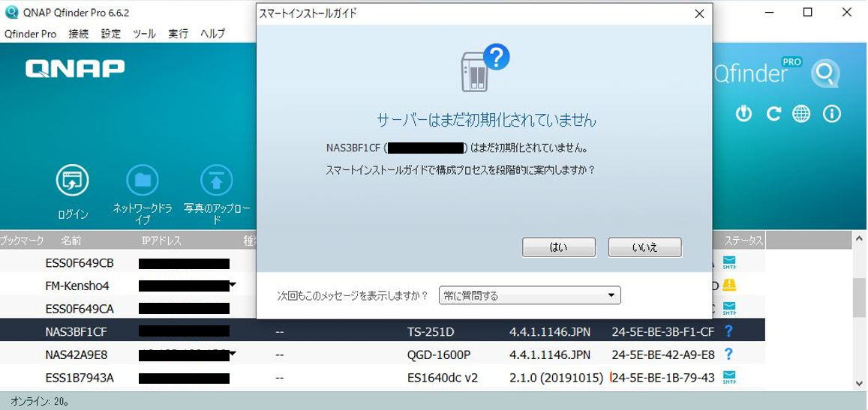Click the SMTP status icon for ESS0F649CB

coord(728,263)
